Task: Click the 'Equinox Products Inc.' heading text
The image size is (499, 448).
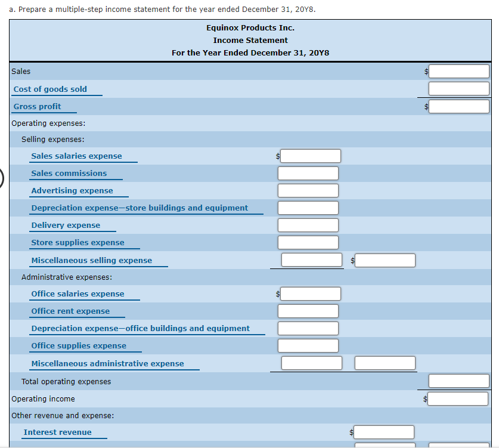Action: 250,28
